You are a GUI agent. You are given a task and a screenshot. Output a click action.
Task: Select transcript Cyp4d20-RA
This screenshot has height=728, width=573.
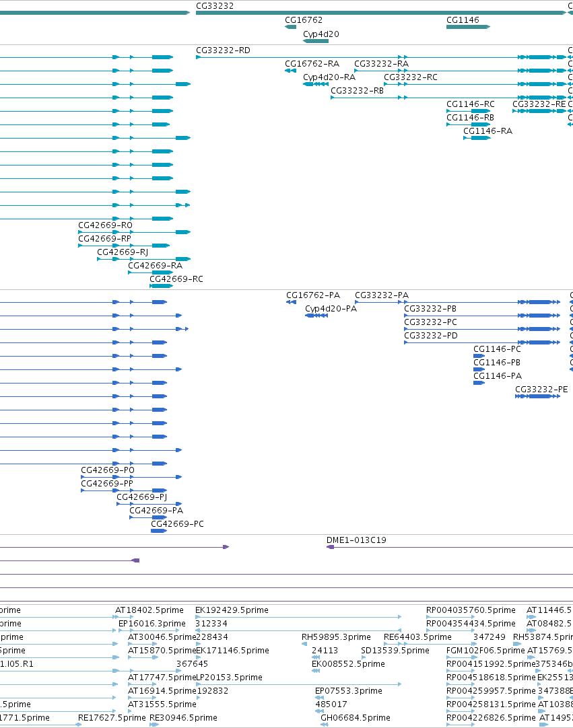tap(329, 77)
